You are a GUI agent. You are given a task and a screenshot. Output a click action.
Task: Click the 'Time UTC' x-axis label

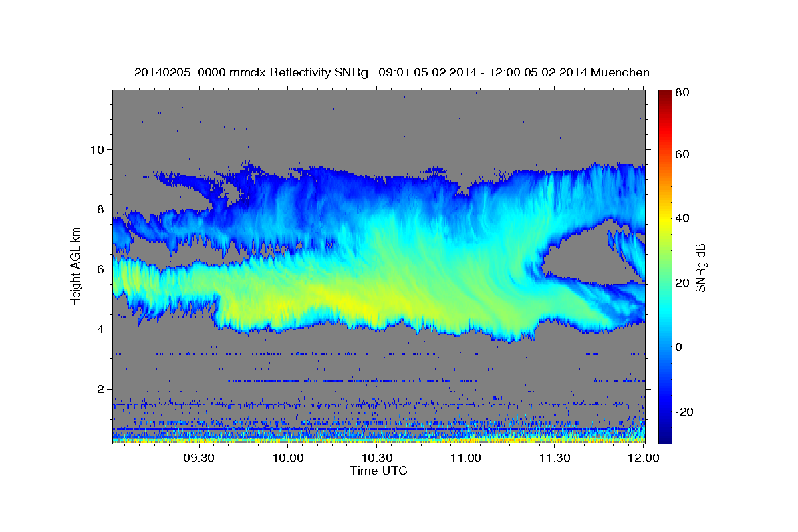click(378, 471)
